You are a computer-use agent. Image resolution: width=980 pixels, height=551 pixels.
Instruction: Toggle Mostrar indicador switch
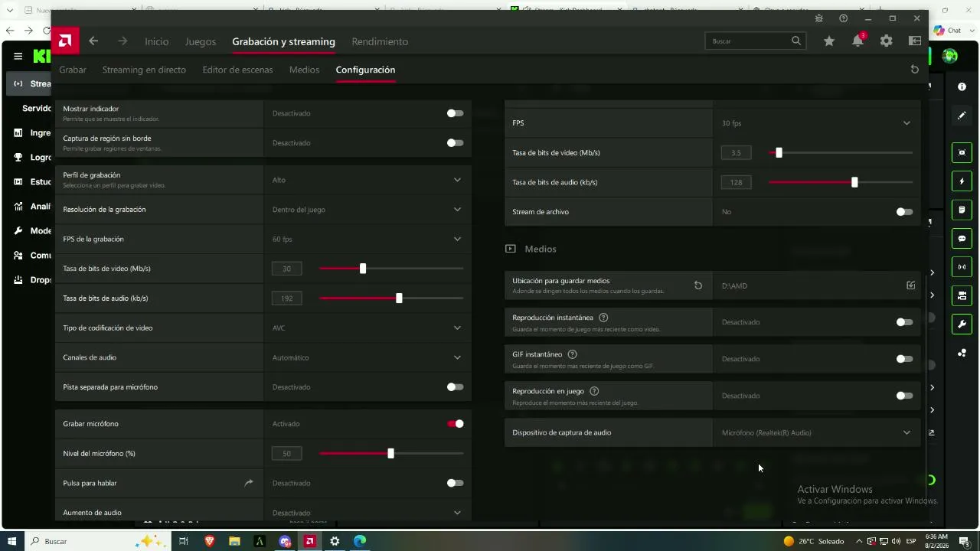455,113
